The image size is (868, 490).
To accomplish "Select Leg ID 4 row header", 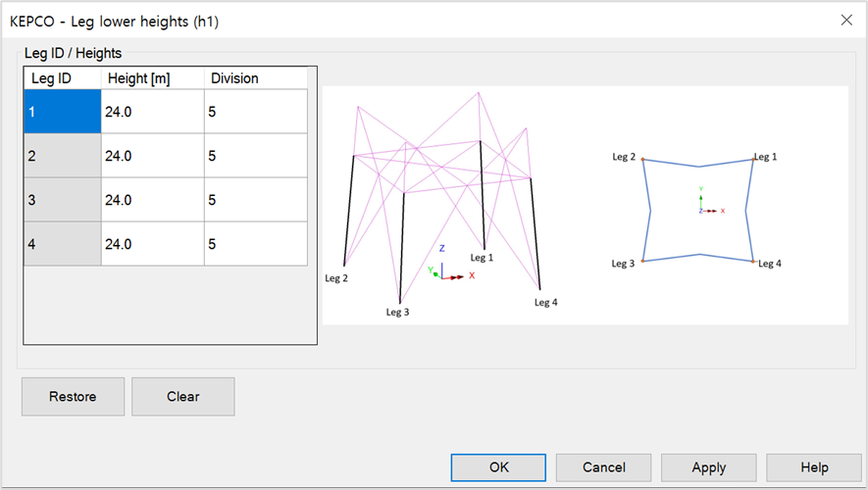I will pos(62,244).
